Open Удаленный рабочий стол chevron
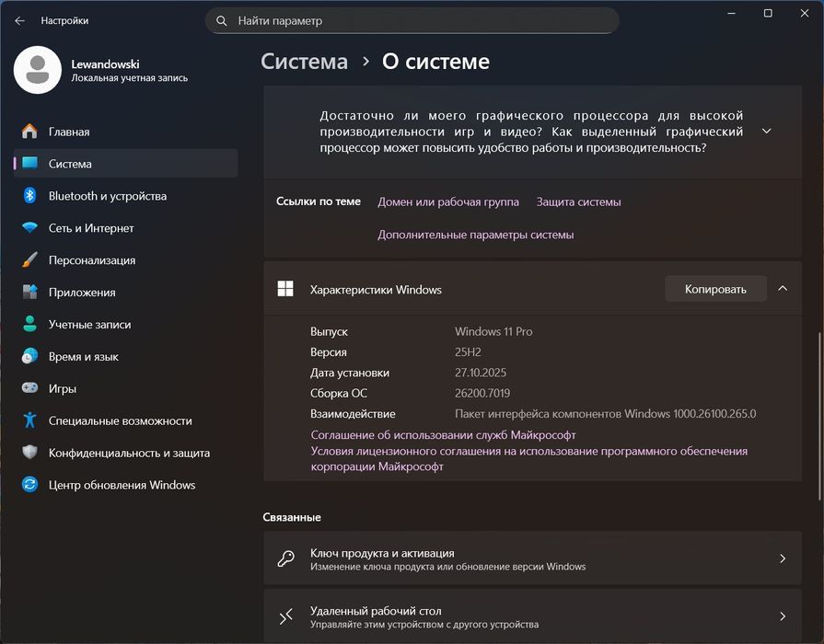Image resolution: width=824 pixels, height=644 pixels. [x=783, y=616]
